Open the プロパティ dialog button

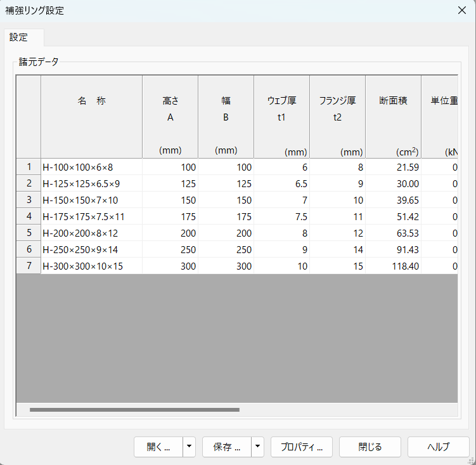pos(302,447)
